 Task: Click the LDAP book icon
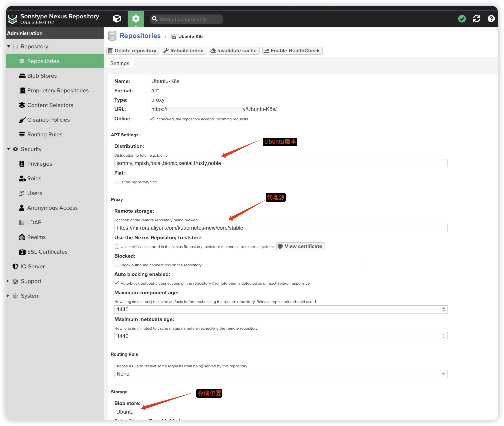pyautogui.click(x=22, y=222)
